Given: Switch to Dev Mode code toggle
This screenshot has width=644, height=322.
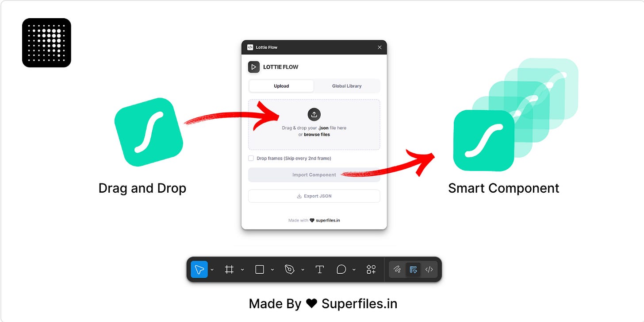Looking at the screenshot, I should 429,269.
